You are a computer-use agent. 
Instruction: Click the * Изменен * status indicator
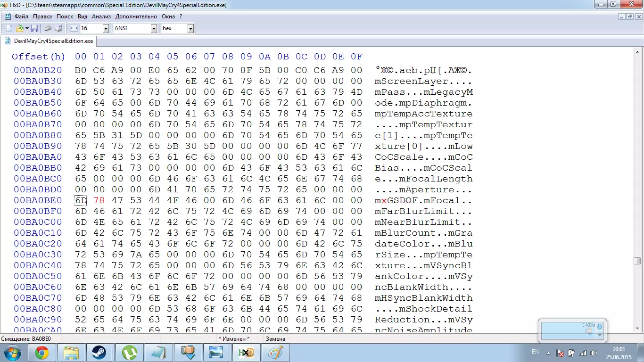click(234, 339)
